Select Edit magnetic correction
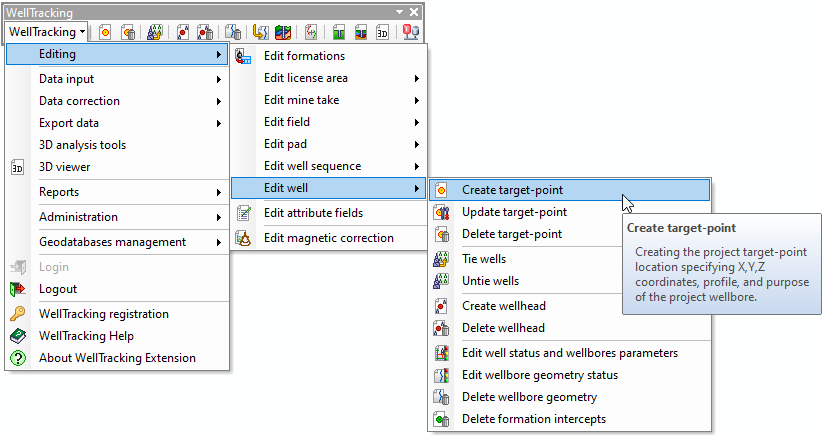824x435 pixels. pyautogui.click(x=328, y=238)
